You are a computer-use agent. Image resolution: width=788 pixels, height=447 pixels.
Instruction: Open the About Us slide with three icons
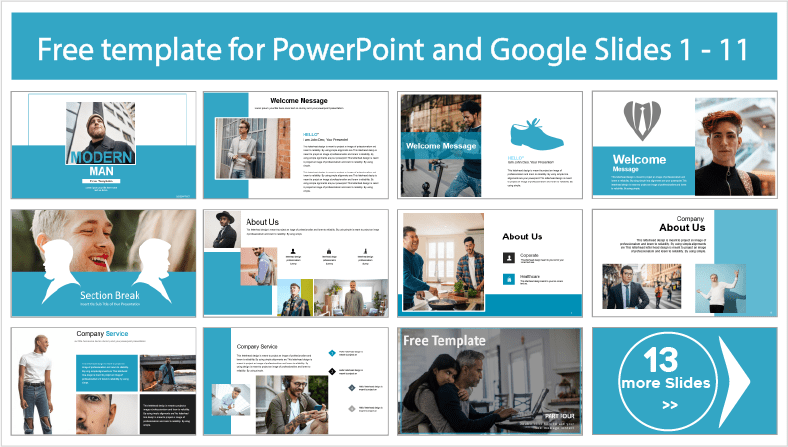pyautogui.click(x=296, y=263)
